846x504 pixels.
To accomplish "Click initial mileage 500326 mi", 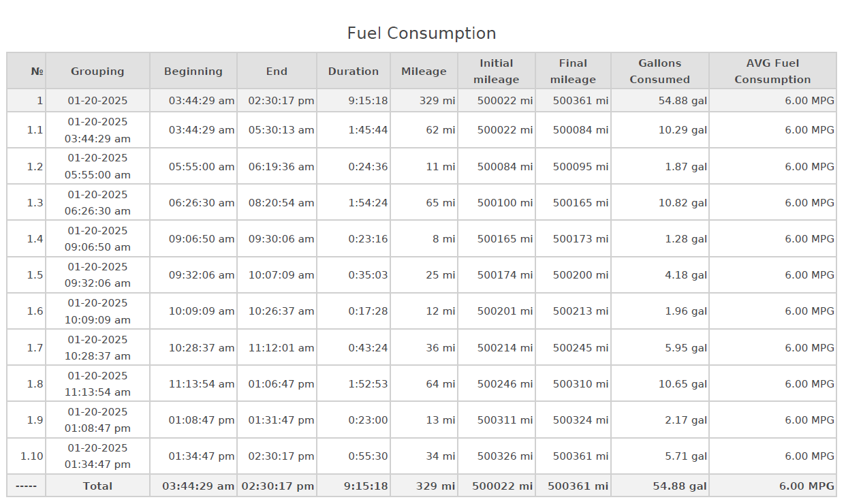I will point(505,456).
